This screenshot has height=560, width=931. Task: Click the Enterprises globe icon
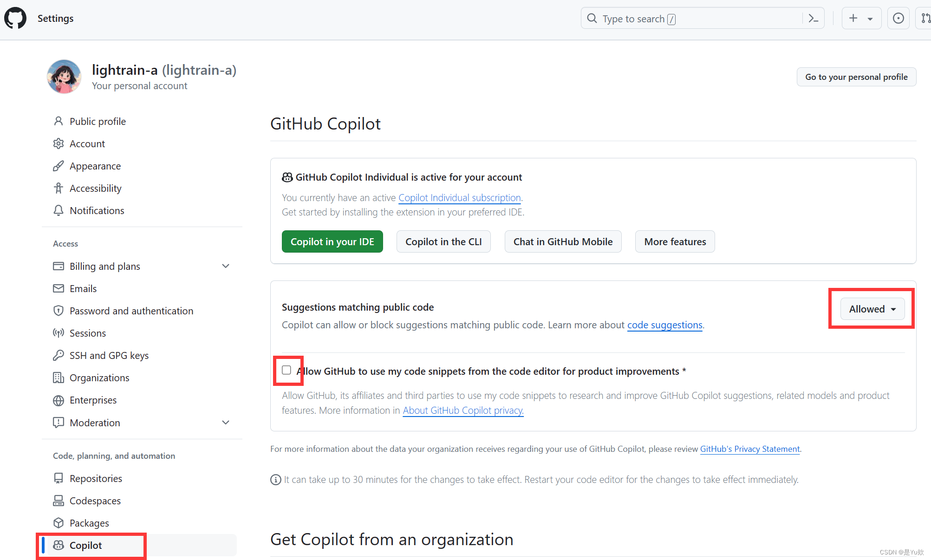point(58,400)
